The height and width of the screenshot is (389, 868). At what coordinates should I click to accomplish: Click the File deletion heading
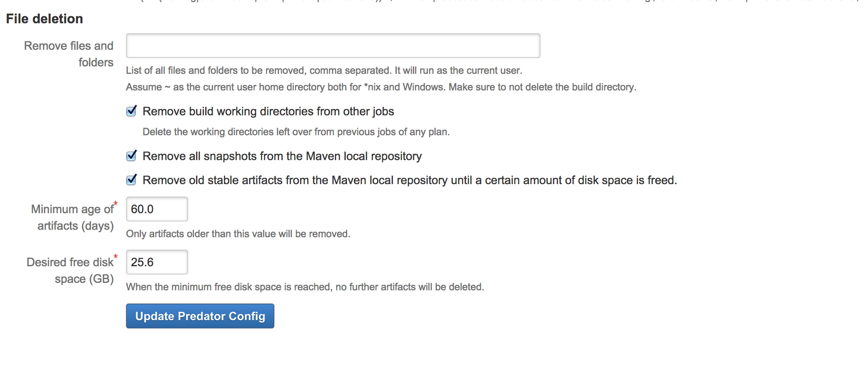coord(45,19)
